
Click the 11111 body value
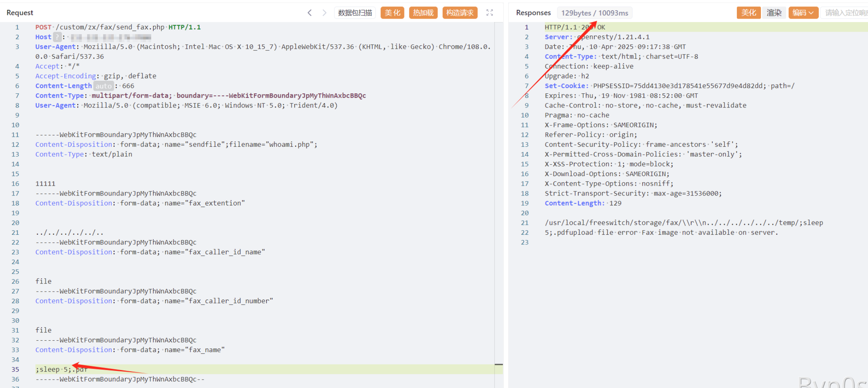point(45,184)
